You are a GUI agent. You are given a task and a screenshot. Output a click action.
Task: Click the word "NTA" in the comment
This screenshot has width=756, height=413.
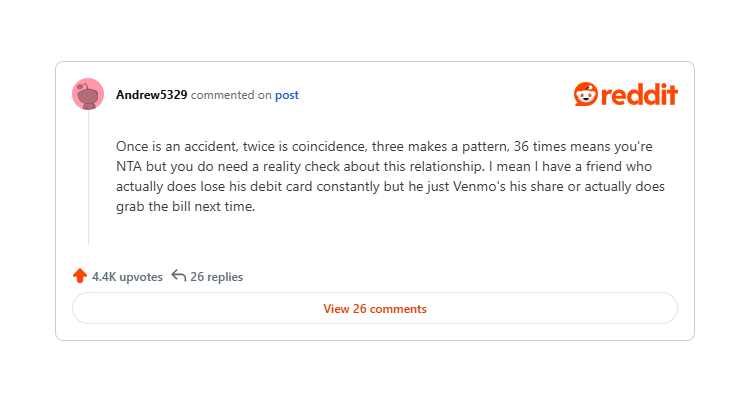tap(132, 166)
